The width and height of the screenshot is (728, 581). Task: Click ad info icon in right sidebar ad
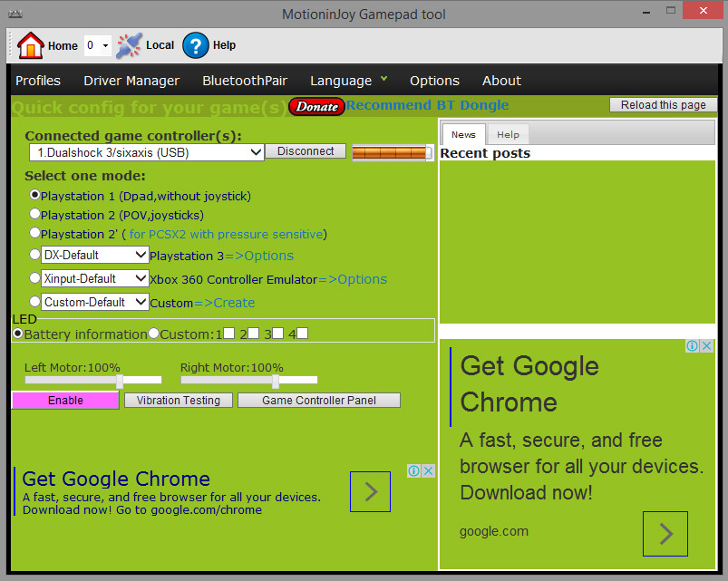(x=692, y=345)
